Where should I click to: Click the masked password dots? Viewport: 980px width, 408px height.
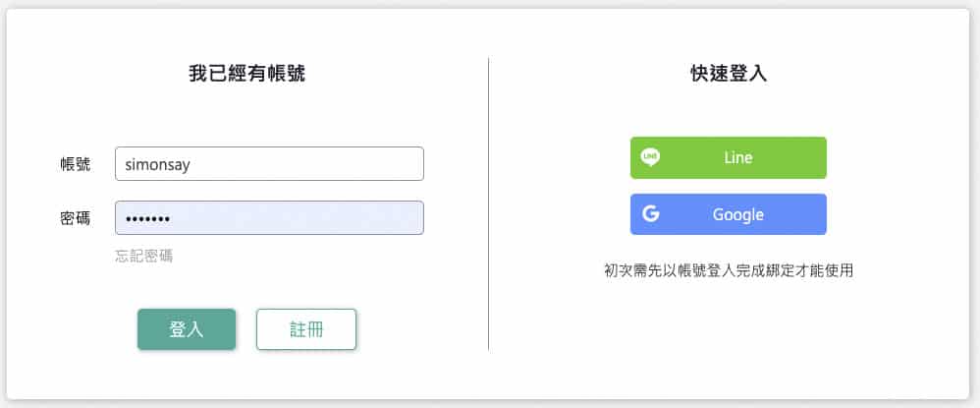coord(147,218)
